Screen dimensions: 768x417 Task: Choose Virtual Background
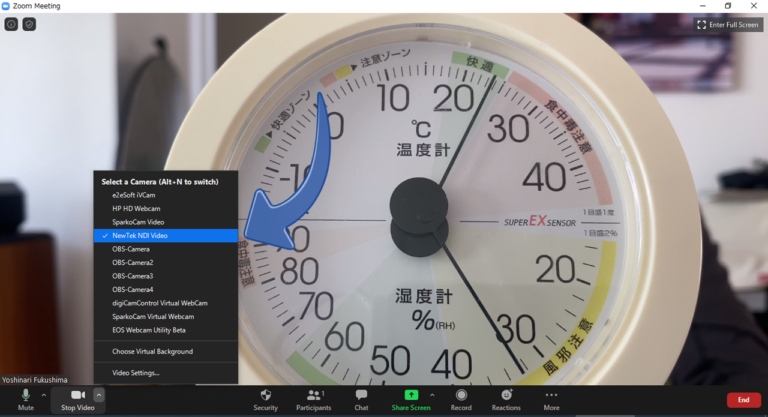pos(166,351)
